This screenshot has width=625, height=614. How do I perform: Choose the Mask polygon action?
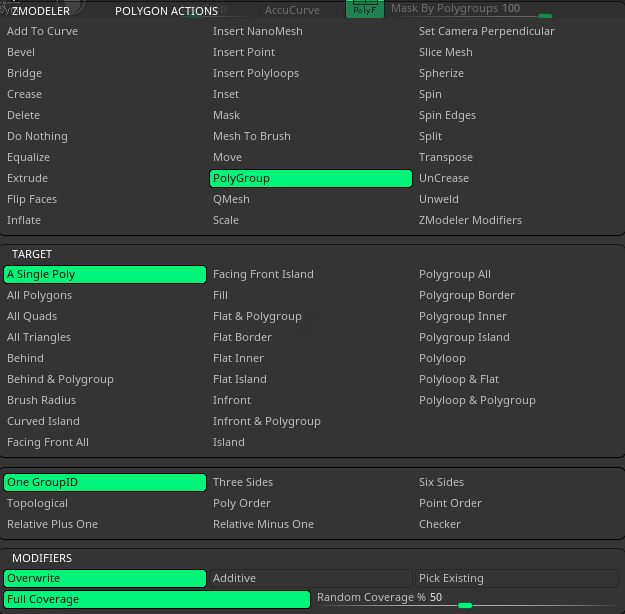(x=226, y=115)
